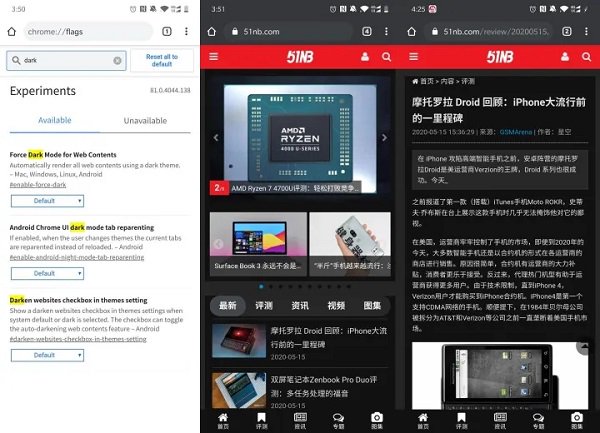Open the "半斤"手机 article card
Image resolution: width=600 pixels, height=433 pixels.
pyautogui.click(x=350, y=244)
